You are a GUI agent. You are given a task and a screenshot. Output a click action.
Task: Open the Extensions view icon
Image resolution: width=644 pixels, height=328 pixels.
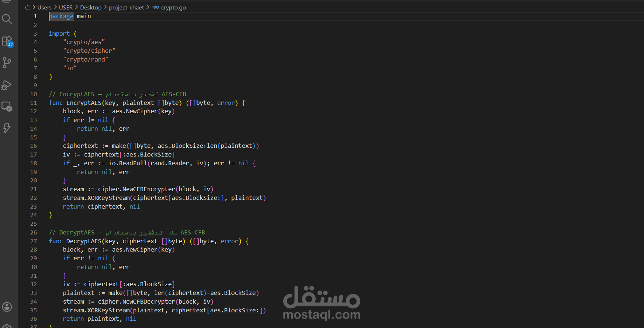pos(7,41)
